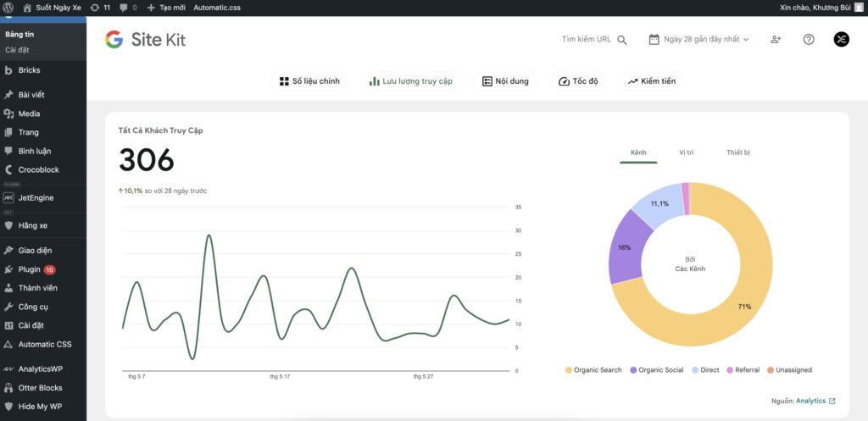The height and width of the screenshot is (421, 868).
Task: Open Bình luận comments sidebar item
Action: click(34, 151)
